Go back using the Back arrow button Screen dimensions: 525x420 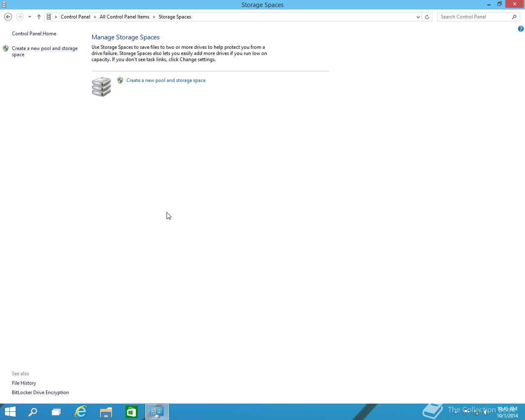click(8, 17)
